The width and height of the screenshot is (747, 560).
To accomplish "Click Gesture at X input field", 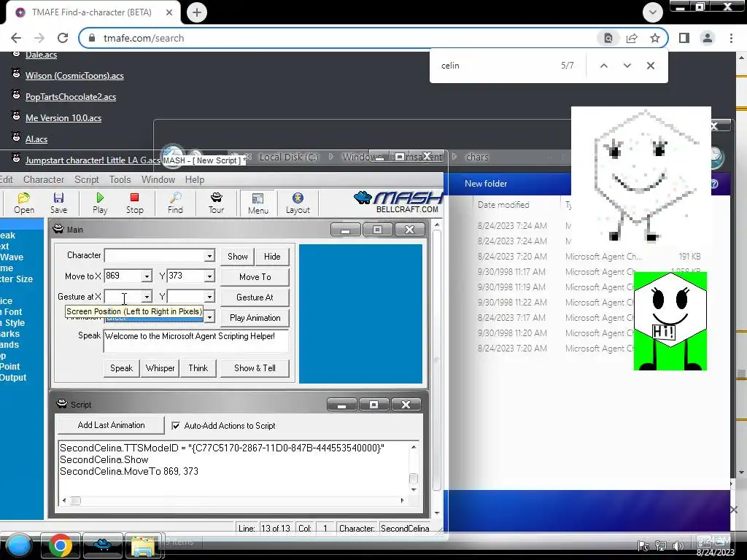I will 123,297.
